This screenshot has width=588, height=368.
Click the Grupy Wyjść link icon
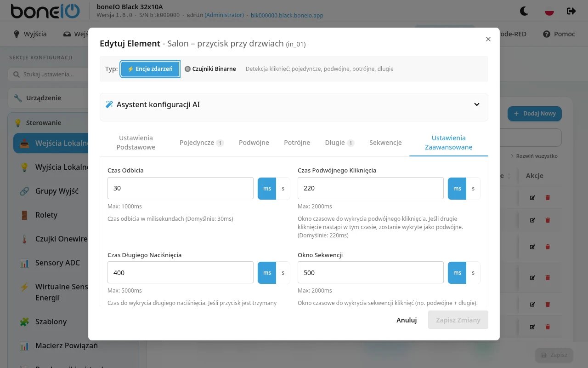pyautogui.click(x=25, y=191)
